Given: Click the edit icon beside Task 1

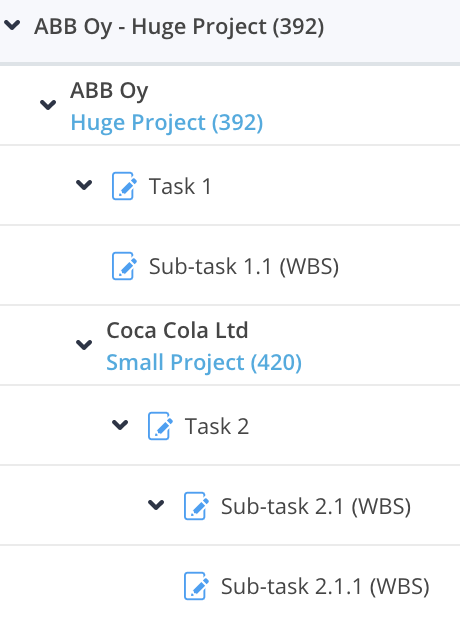Looking at the screenshot, I should point(125,186).
